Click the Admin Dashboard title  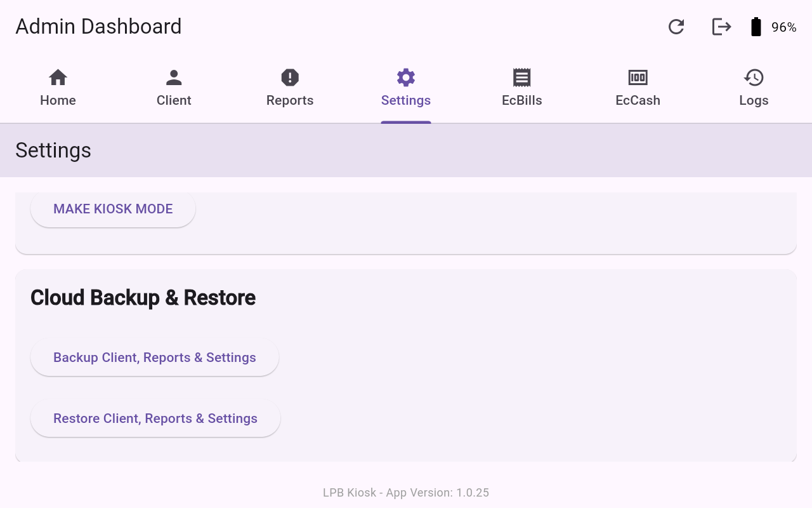coord(98,27)
